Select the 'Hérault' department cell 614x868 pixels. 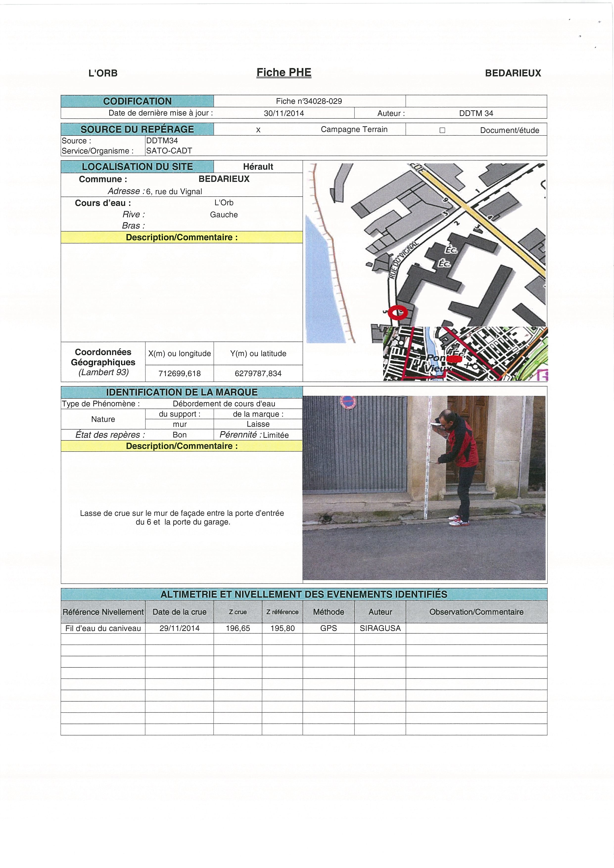point(258,166)
